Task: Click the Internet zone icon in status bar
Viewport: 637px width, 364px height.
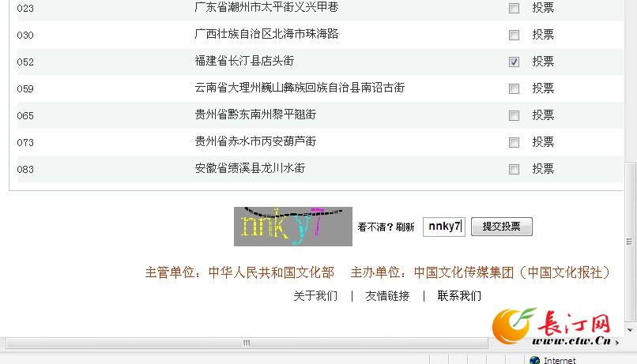Action: [x=535, y=360]
